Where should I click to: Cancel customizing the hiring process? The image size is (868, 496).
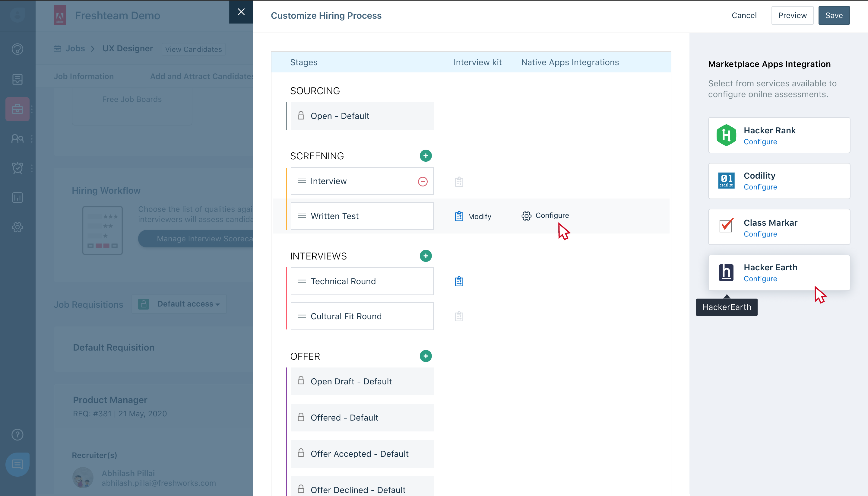[744, 15]
